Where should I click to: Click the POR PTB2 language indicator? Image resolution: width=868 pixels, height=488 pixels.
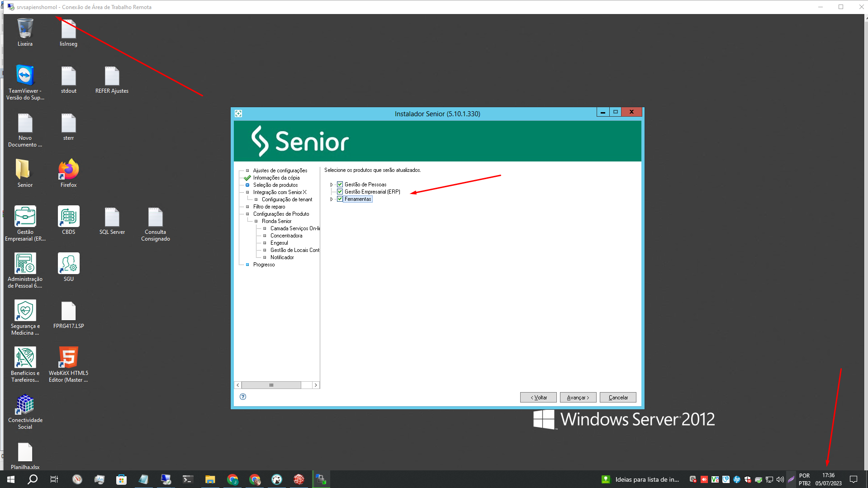[805, 479]
